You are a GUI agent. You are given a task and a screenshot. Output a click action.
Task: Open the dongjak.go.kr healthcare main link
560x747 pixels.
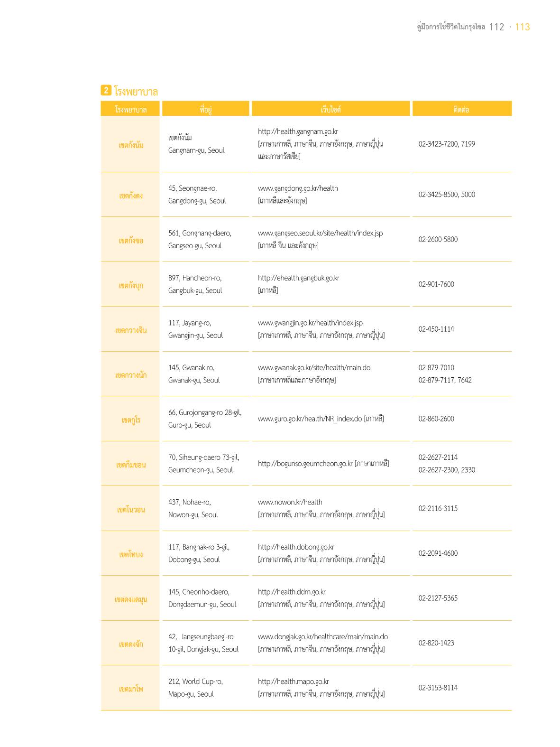(323, 637)
